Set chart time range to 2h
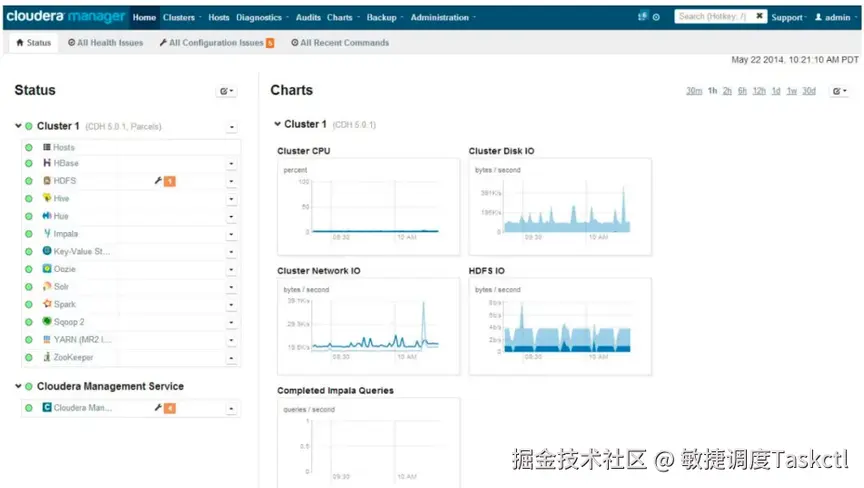 point(727,91)
